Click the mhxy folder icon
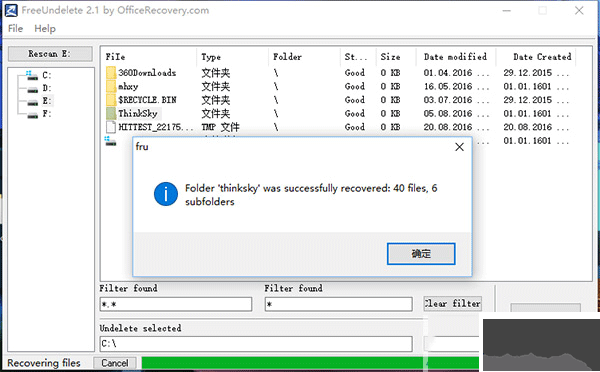The height and width of the screenshot is (372, 600). [x=111, y=86]
